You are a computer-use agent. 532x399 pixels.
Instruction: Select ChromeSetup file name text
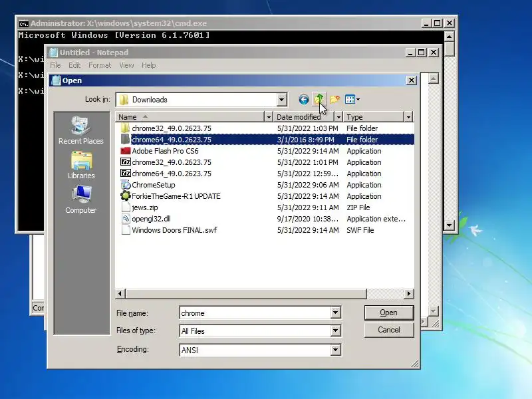(x=154, y=185)
